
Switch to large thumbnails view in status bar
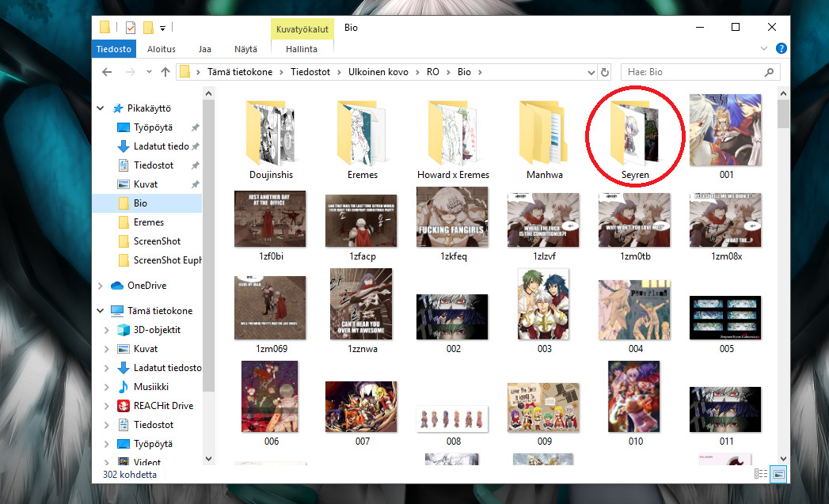click(779, 474)
